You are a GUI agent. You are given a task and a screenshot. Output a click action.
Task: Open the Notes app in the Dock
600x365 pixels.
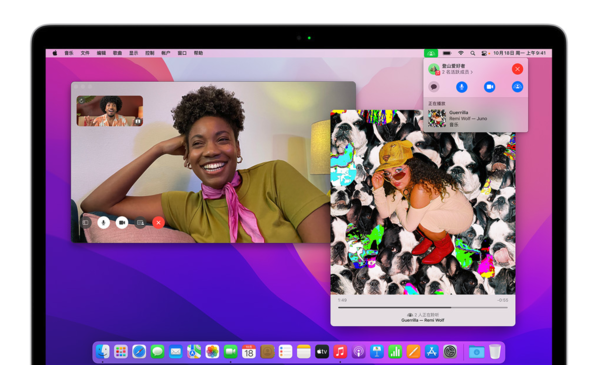(303, 351)
